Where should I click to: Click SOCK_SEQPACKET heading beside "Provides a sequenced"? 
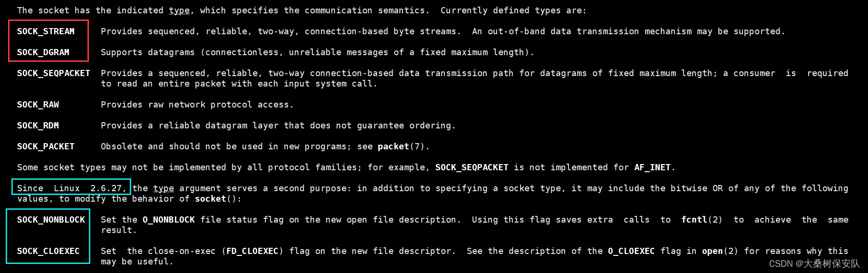tap(53, 73)
